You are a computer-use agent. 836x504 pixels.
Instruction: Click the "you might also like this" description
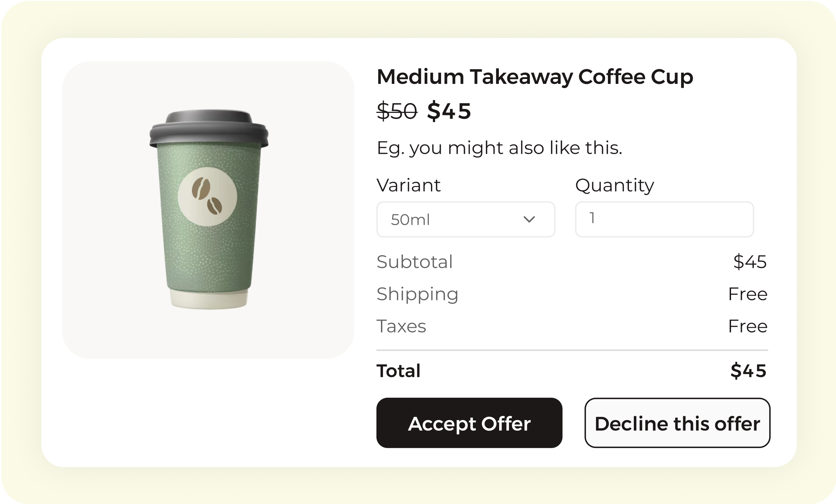point(499,148)
